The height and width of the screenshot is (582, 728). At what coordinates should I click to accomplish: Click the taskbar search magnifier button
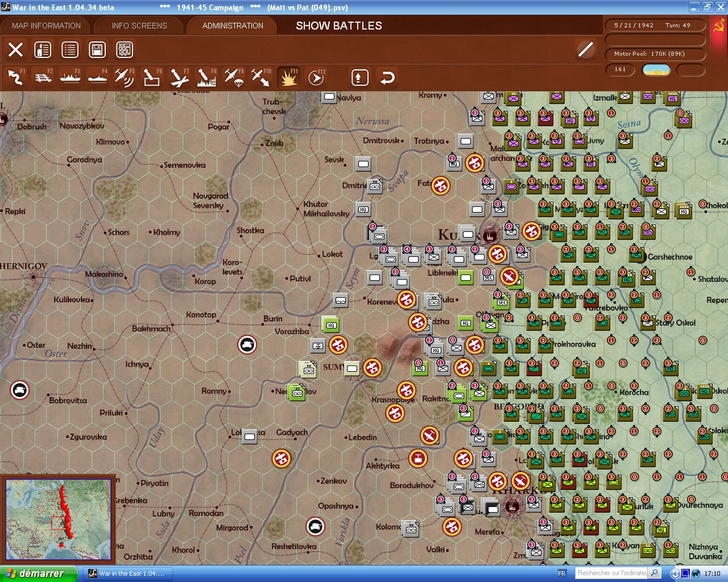pyautogui.click(x=655, y=573)
